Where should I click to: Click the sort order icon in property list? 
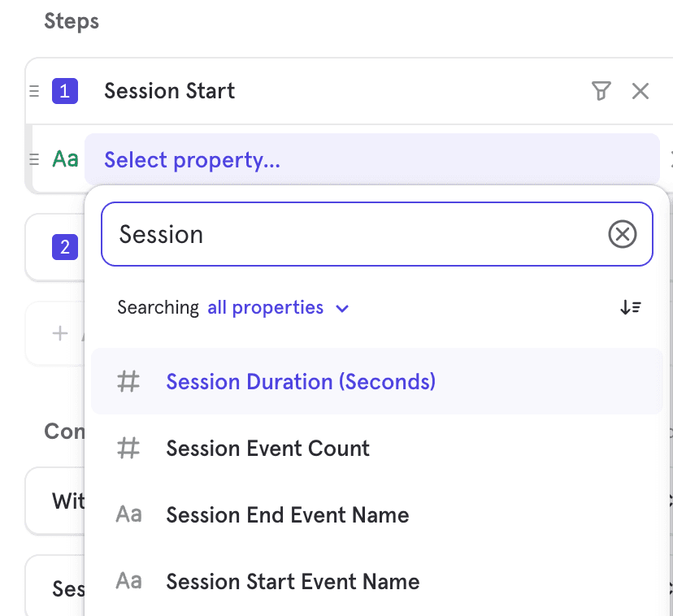pos(631,307)
